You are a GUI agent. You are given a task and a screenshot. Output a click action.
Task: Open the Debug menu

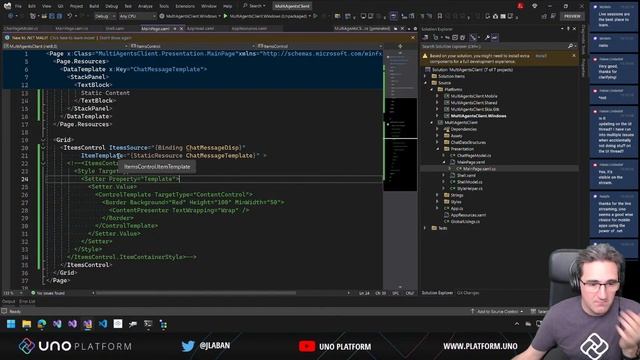tap(111, 6)
